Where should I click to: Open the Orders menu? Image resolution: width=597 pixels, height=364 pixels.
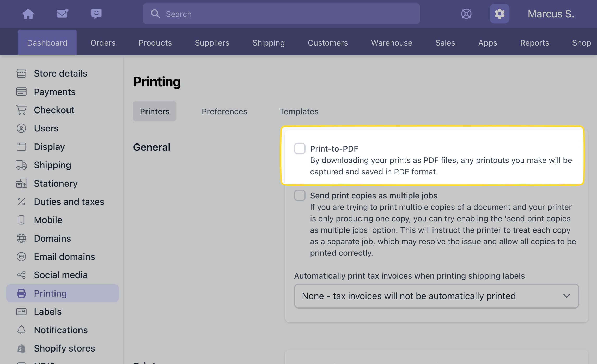point(103,43)
